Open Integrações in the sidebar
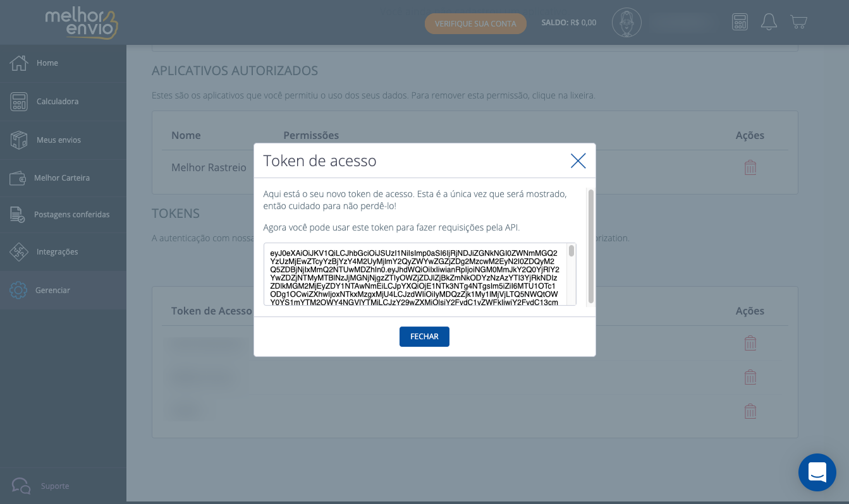This screenshot has height=504, width=849. [57, 252]
